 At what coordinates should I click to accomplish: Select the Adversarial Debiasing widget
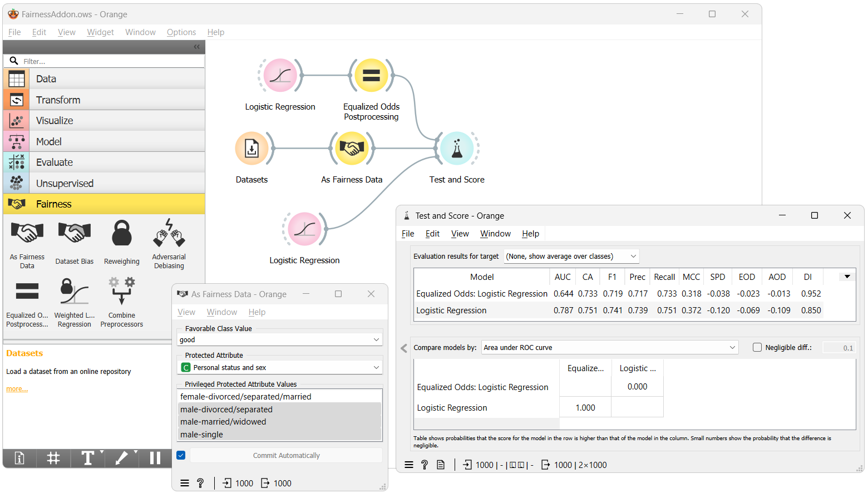click(x=169, y=234)
